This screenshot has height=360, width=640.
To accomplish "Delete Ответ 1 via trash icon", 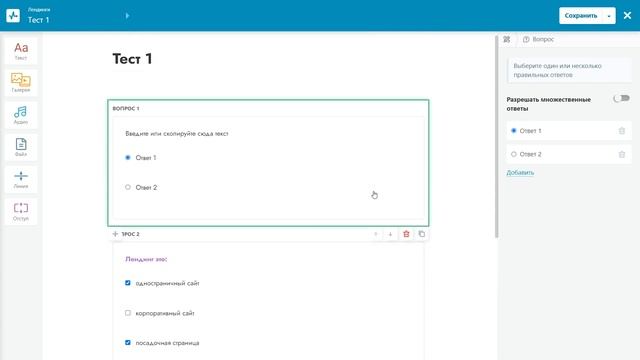I will pyautogui.click(x=622, y=131).
